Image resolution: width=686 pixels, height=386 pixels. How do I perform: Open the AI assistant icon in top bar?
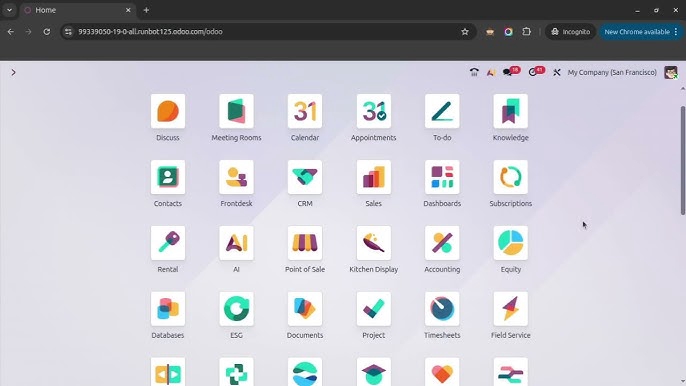click(x=491, y=72)
